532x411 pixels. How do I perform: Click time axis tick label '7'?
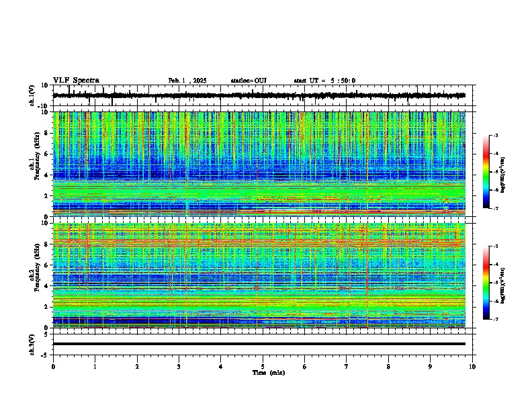coord(347,367)
